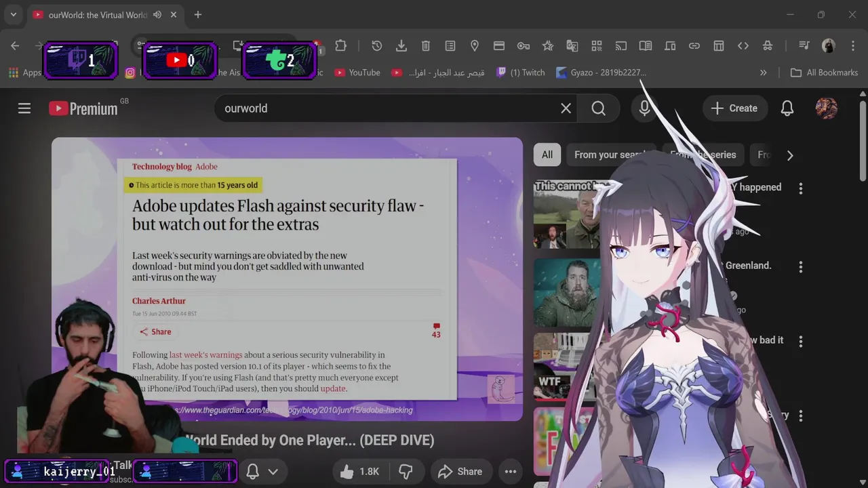Start voice search with the microphone

click(644, 108)
